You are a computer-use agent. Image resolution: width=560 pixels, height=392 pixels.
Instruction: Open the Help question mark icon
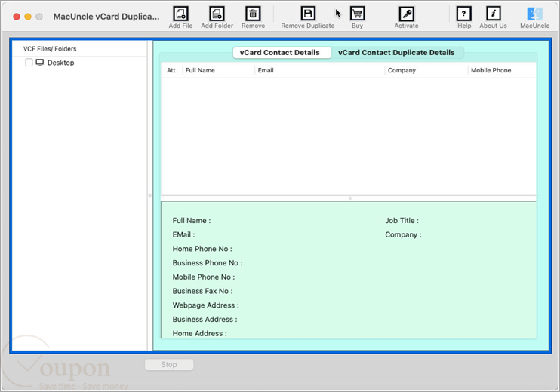tap(464, 14)
